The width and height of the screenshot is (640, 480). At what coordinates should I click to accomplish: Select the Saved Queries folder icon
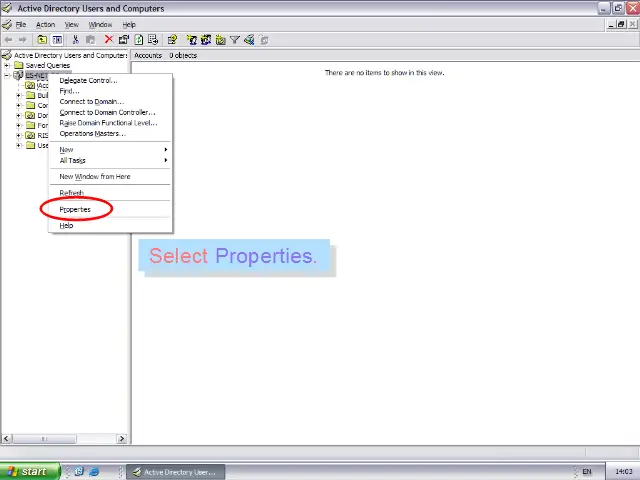[x=18, y=65]
